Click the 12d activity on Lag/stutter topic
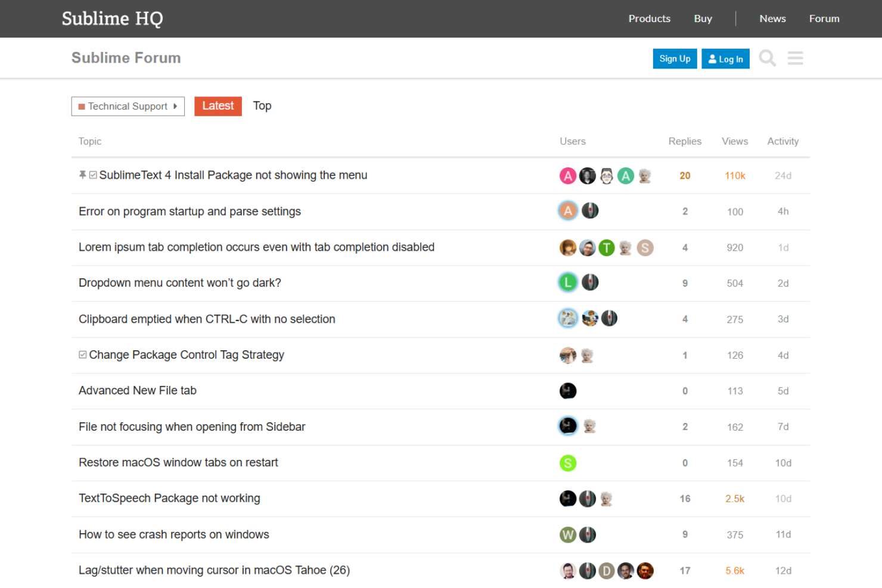882x588 pixels. (x=783, y=571)
